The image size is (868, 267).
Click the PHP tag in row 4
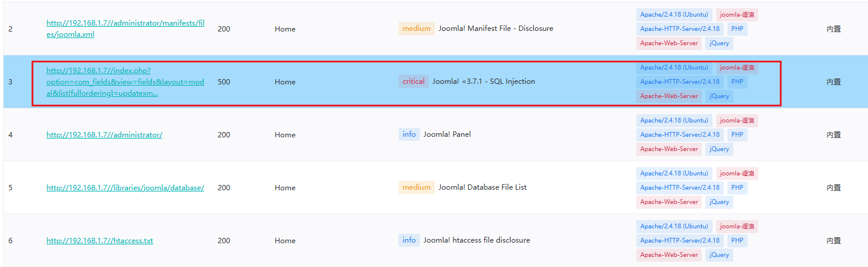[x=737, y=135]
